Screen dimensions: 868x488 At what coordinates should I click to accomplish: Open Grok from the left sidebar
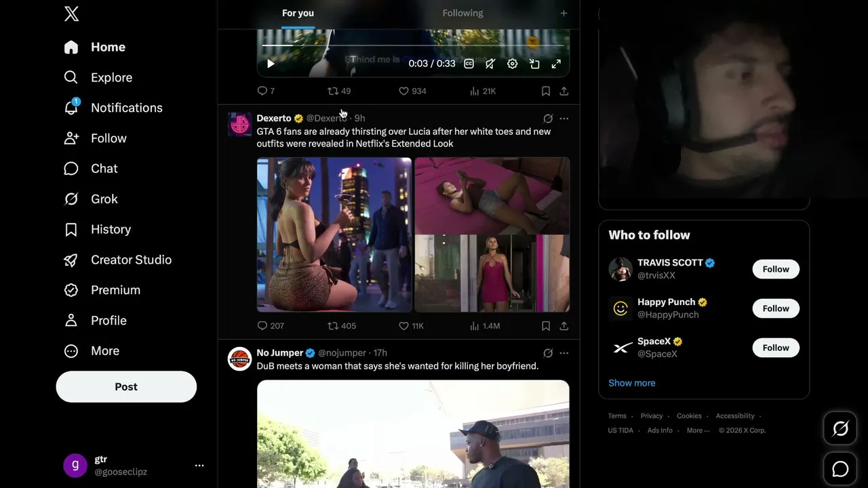(x=90, y=199)
